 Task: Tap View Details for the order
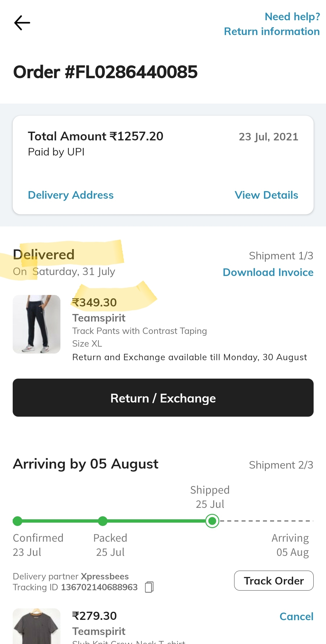pyautogui.click(x=266, y=195)
